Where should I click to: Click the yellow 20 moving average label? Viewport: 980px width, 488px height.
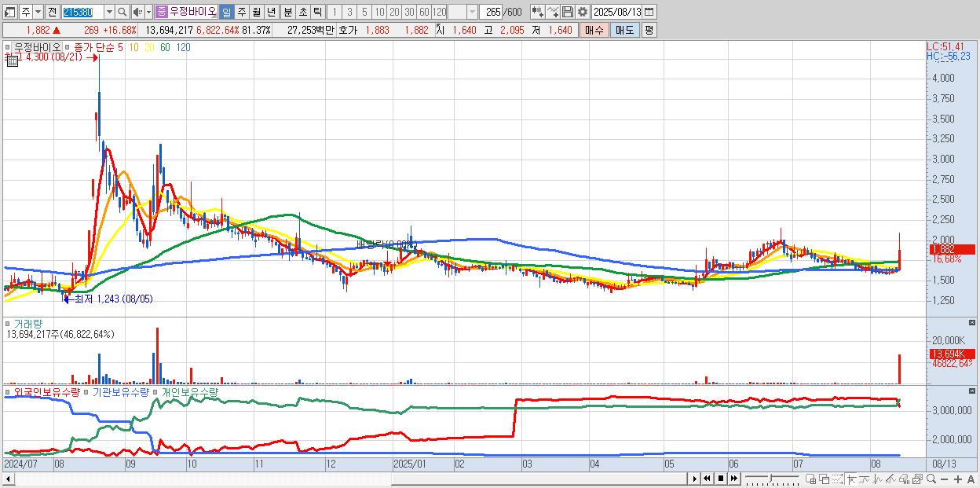tap(149, 47)
